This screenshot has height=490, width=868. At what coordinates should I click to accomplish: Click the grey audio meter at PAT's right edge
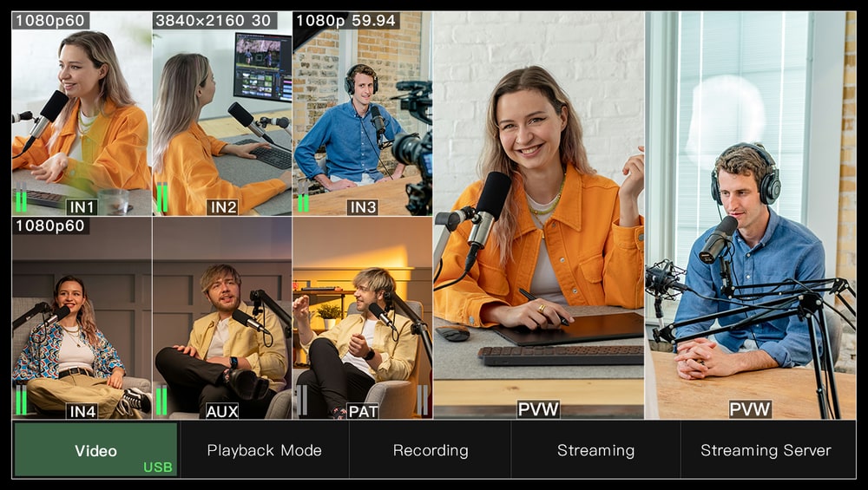[x=423, y=401]
